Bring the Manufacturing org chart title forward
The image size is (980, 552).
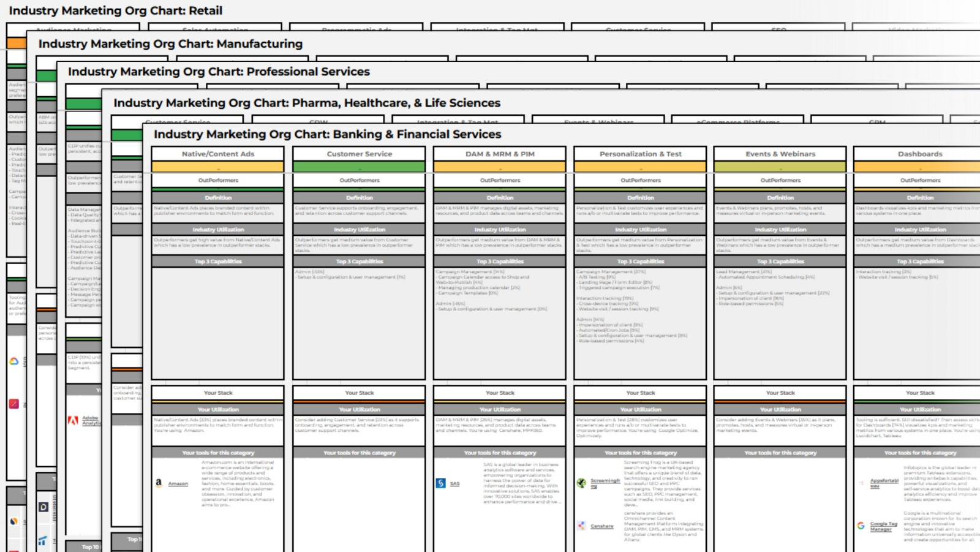tap(170, 44)
